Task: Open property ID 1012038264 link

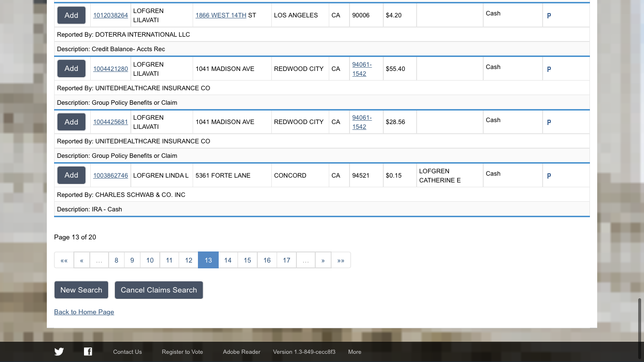Action: click(111, 15)
